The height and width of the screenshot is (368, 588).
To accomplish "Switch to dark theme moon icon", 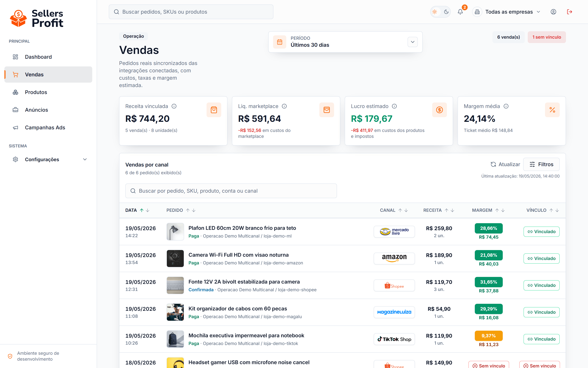I will [x=446, y=12].
